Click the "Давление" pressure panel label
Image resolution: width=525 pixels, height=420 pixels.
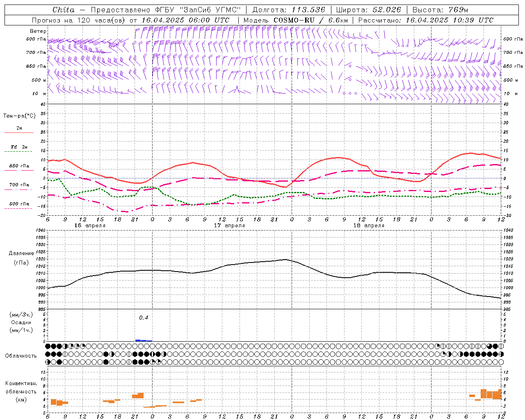[x=21, y=253]
